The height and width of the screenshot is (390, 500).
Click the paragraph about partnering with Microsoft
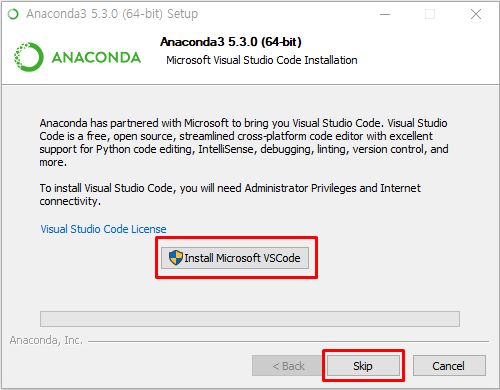[244, 142]
